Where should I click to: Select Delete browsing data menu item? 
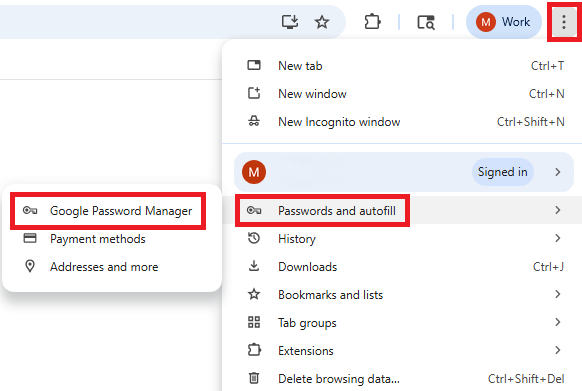(x=402, y=378)
